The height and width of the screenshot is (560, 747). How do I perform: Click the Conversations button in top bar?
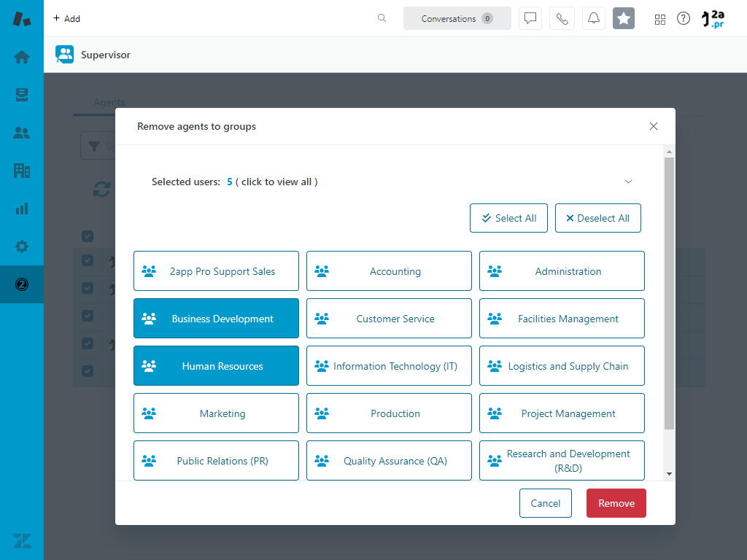point(457,19)
